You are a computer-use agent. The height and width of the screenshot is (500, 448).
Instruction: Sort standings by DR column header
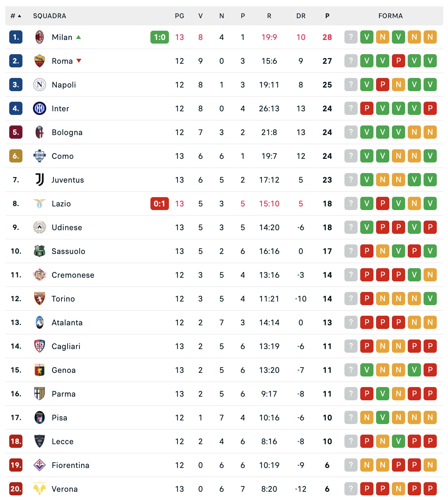301,16
